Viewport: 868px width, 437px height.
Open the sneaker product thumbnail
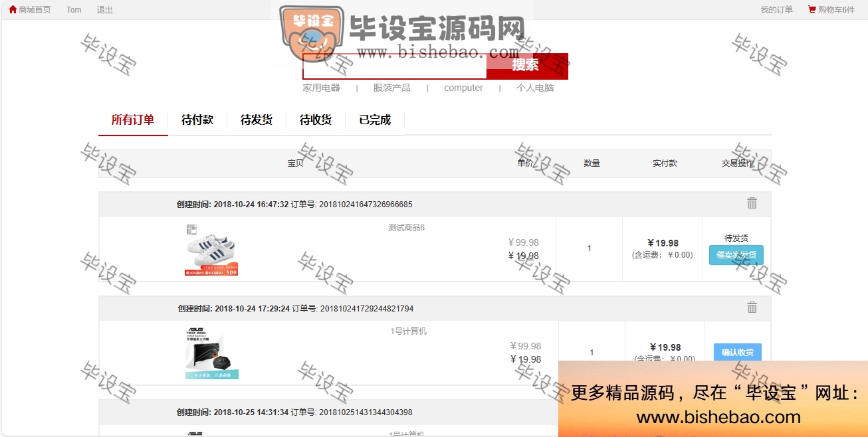(x=211, y=250)
